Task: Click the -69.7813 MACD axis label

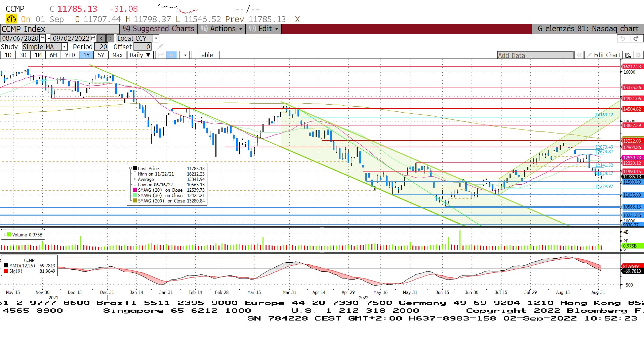Action: [632, 271]
